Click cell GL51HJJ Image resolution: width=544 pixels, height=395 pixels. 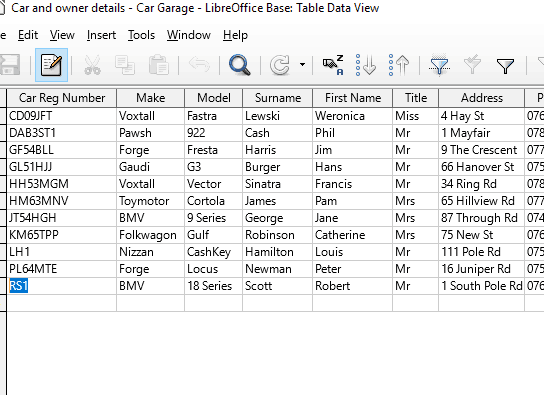click(62, 167)
